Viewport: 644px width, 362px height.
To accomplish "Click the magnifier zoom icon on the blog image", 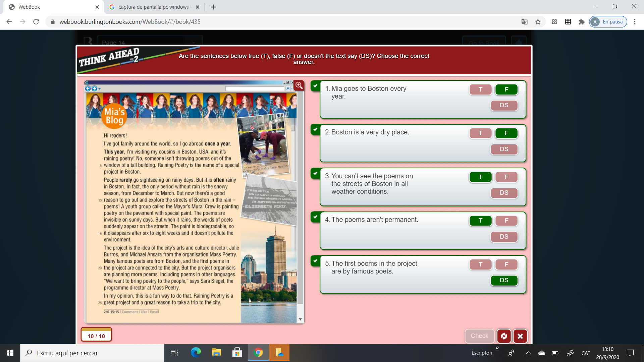I will pyautogui.click(x=299, y=85).
